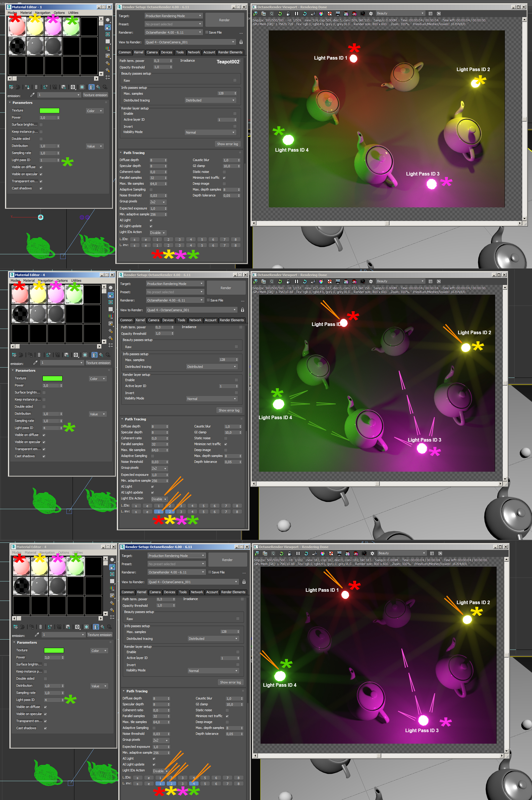Click Show error log, Teapot002 Render Setup window
Screen dimensions: 532x800
[x=227, y=144]
